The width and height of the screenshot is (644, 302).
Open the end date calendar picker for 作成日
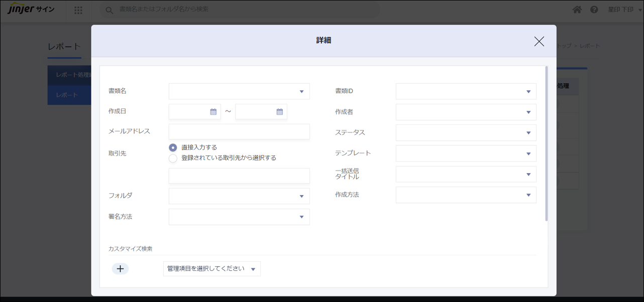[x=279, y=112]
